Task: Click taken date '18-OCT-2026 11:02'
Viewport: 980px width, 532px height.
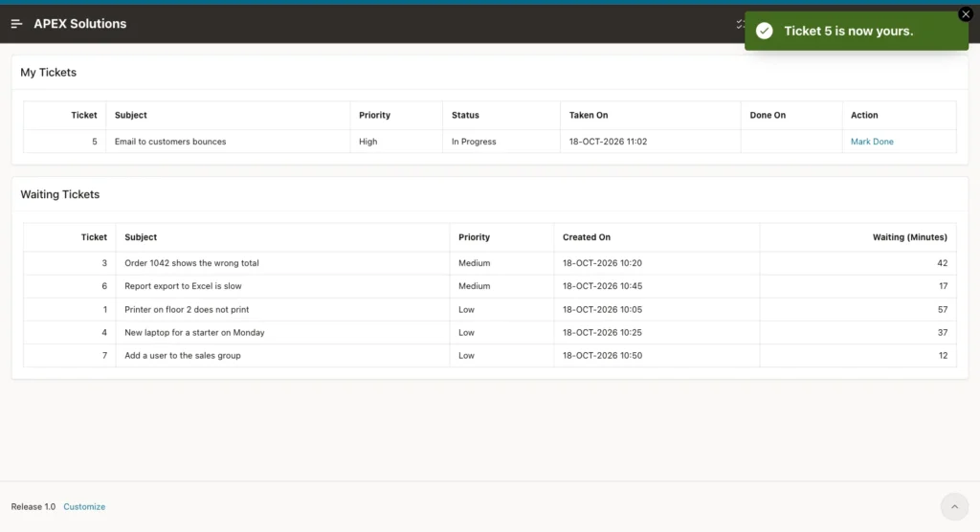Action: (608, 142)
